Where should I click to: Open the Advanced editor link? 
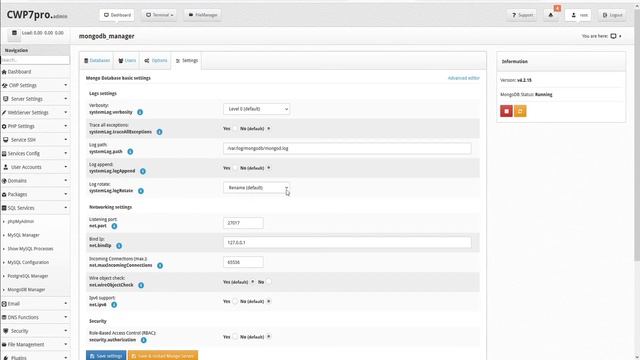point(464,78)
